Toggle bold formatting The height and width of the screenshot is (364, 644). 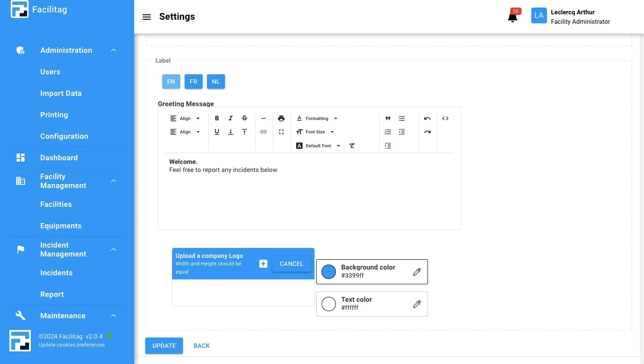217,119
